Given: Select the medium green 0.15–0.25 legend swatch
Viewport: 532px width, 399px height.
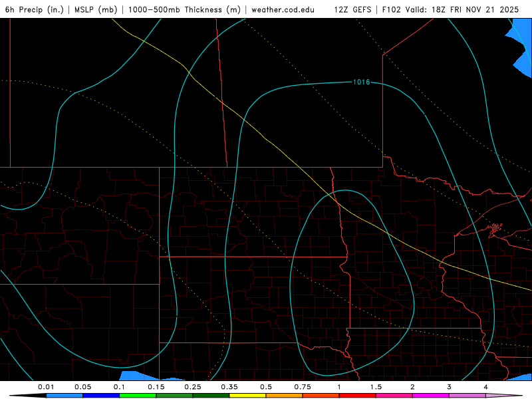Looking at the screenshot, I should [x=174, y=396].
